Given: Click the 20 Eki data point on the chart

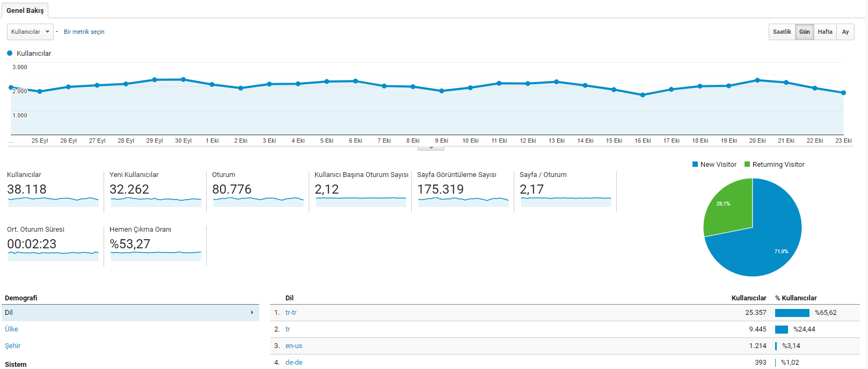Looking at the screenshot, I should point(757,80).
